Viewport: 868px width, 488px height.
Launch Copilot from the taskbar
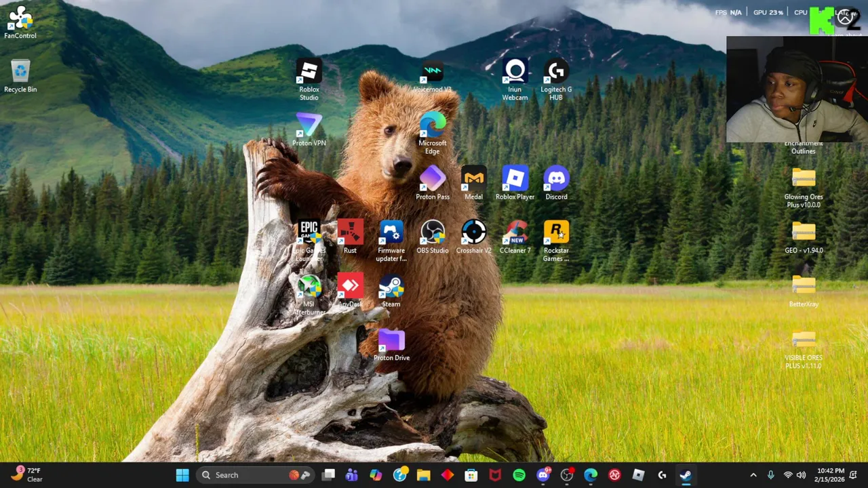point(375,475)
